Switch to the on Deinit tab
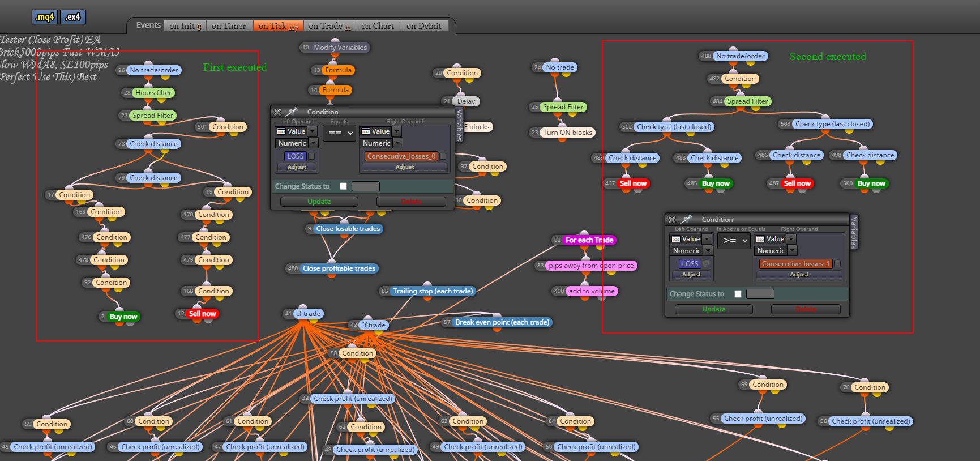 (424, 26)
